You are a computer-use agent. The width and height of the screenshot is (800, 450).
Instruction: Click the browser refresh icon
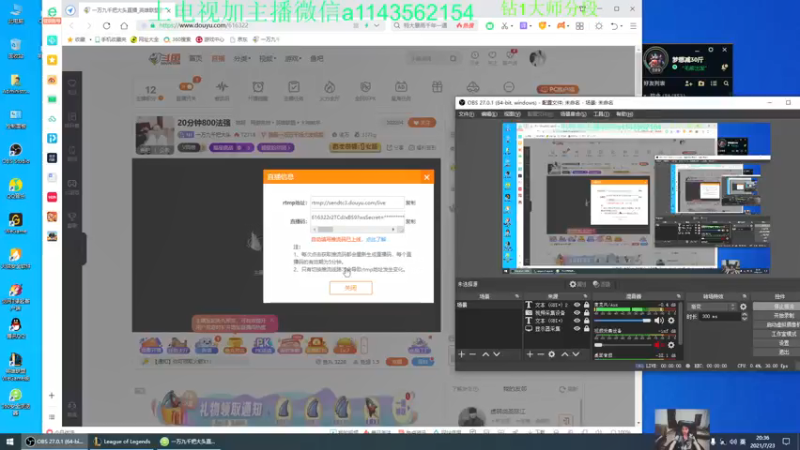(107, 26)
